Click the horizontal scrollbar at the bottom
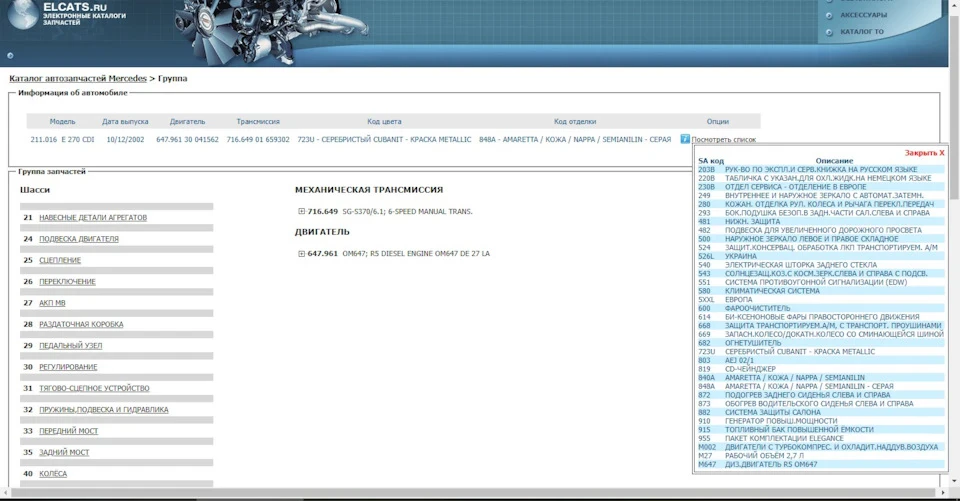The image size is (960, 501). (x=473, y=493)
